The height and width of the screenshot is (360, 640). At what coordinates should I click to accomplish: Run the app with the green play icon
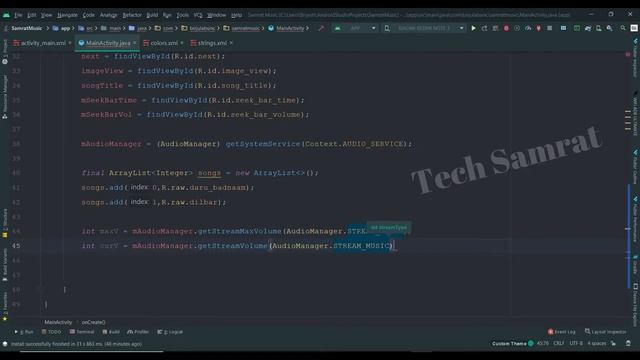point(473,28)
